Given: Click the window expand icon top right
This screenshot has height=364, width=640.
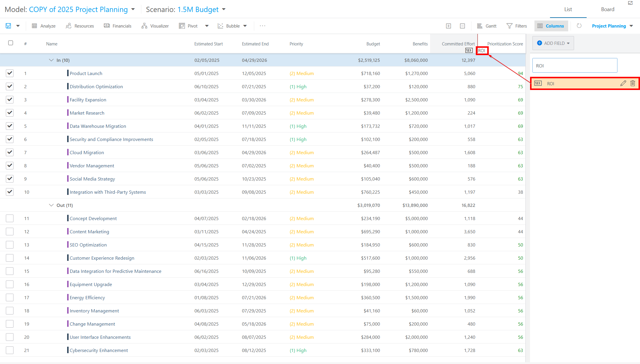Looking at the screenshot, I should click(x=630, y=3).
